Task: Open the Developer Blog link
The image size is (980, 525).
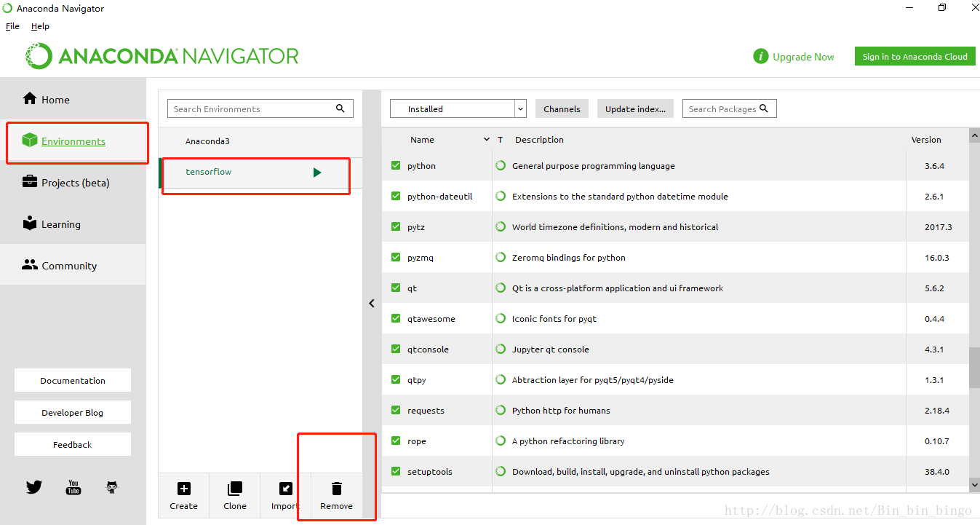Action: click(x=73, y=412)
